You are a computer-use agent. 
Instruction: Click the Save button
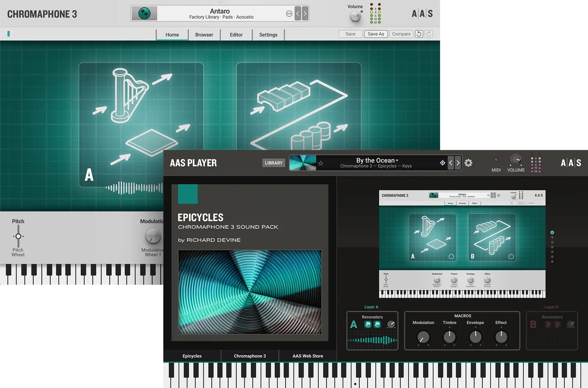tap(350, 34)
